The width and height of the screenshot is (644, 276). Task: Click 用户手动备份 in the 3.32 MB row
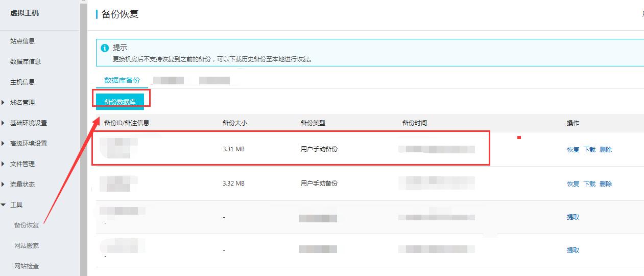click(319, 183)
